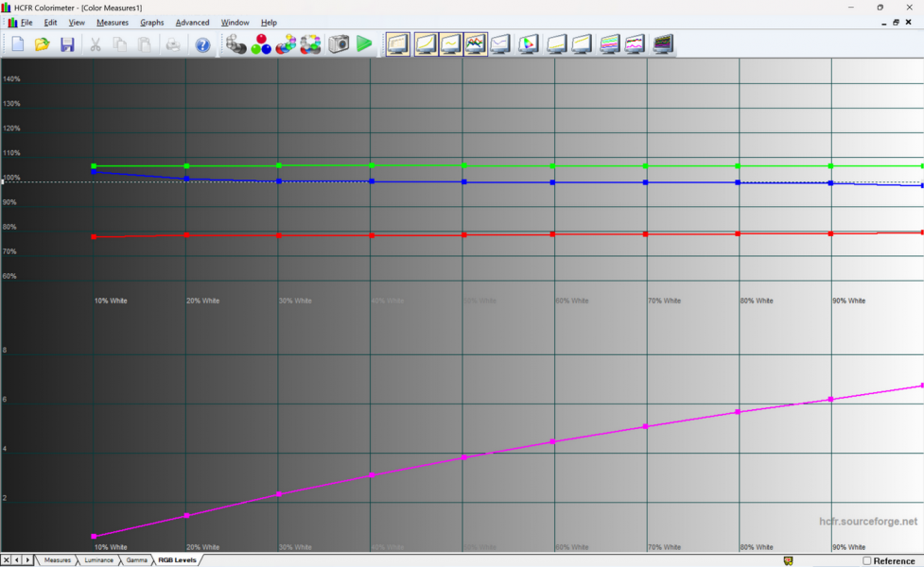Click the magenta point at 70% White
Image resolution: width=924 pixels, height=567 pixels.
coord(645,426)
